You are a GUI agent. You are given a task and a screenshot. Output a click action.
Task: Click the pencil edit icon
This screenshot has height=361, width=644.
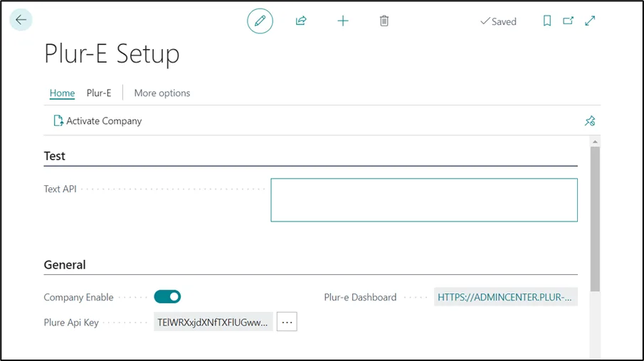(260, 21)
